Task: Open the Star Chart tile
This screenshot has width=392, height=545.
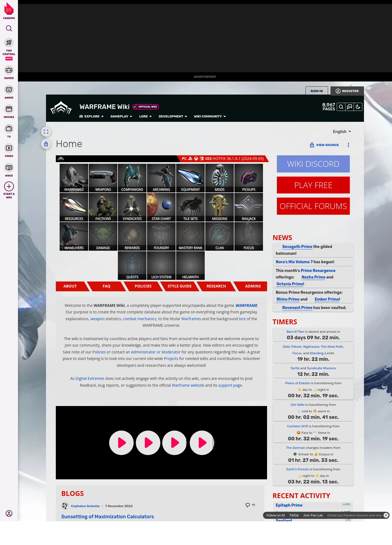Action: click(x=161, y=207)
